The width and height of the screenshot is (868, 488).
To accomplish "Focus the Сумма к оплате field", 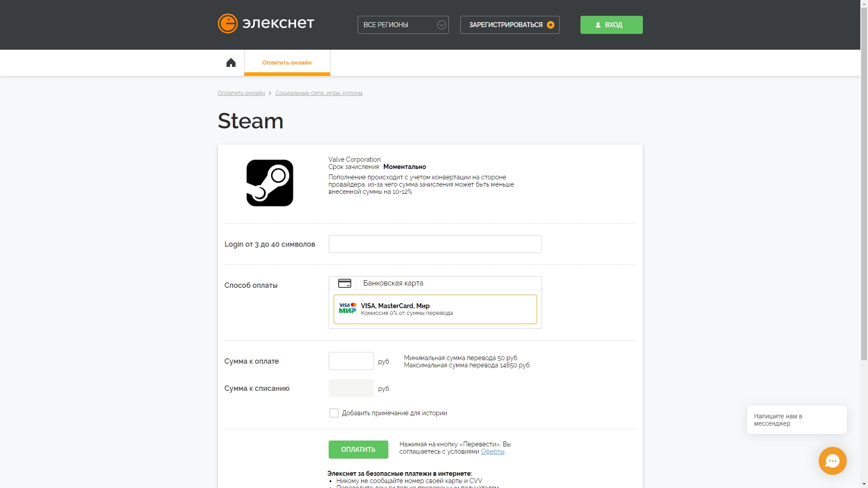I will [351, 361].
